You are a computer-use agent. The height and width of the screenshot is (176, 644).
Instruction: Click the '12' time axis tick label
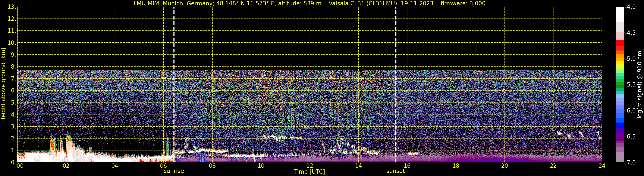310,166
